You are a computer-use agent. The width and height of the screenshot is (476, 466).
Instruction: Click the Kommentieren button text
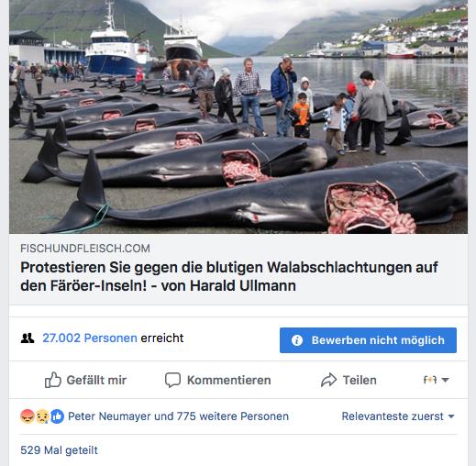pos(229,380)
